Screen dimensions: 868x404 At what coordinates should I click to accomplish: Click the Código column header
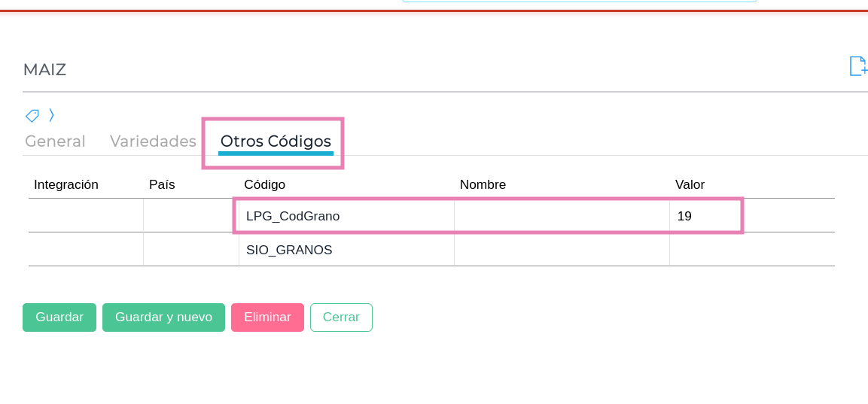coord(264,184)
